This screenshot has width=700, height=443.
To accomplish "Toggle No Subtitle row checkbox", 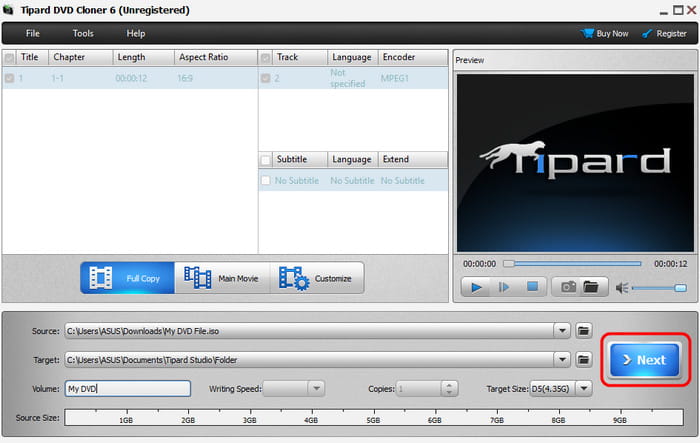I will click(266, 180).
